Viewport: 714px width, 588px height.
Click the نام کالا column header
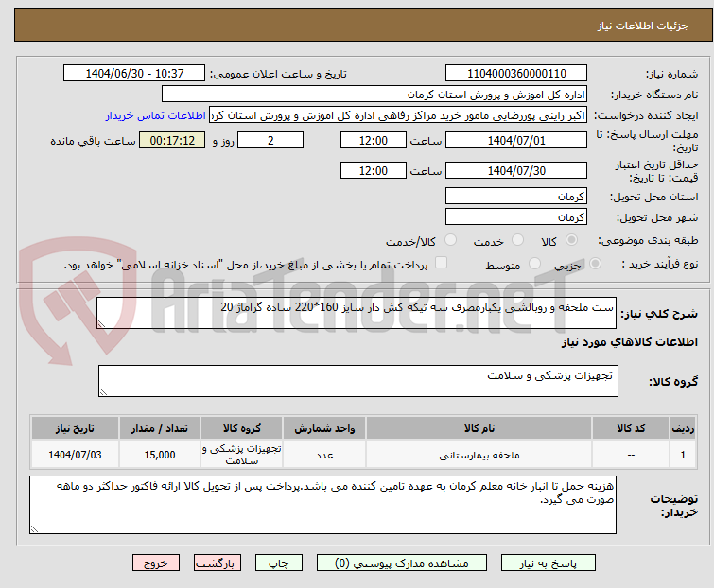479,428
